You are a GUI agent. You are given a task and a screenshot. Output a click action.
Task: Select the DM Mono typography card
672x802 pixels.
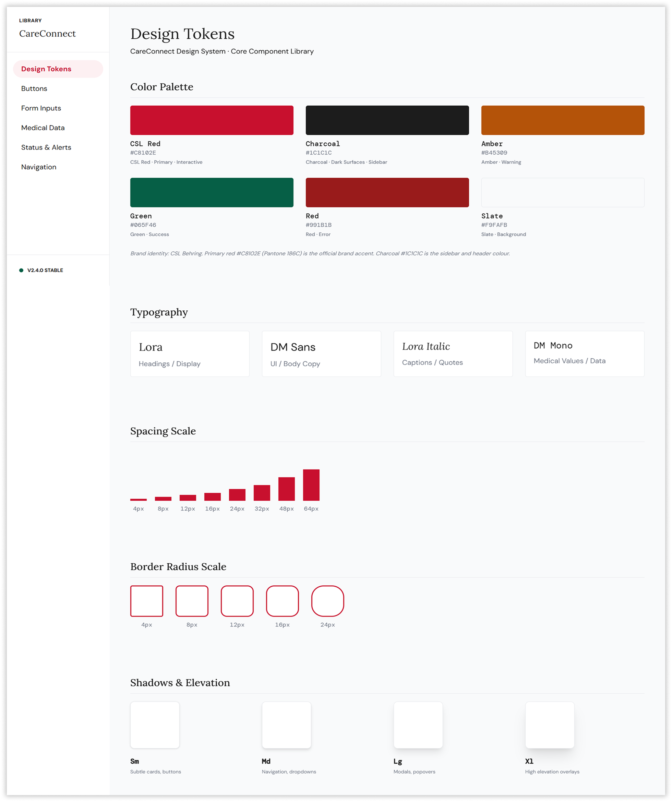[585, 354]
